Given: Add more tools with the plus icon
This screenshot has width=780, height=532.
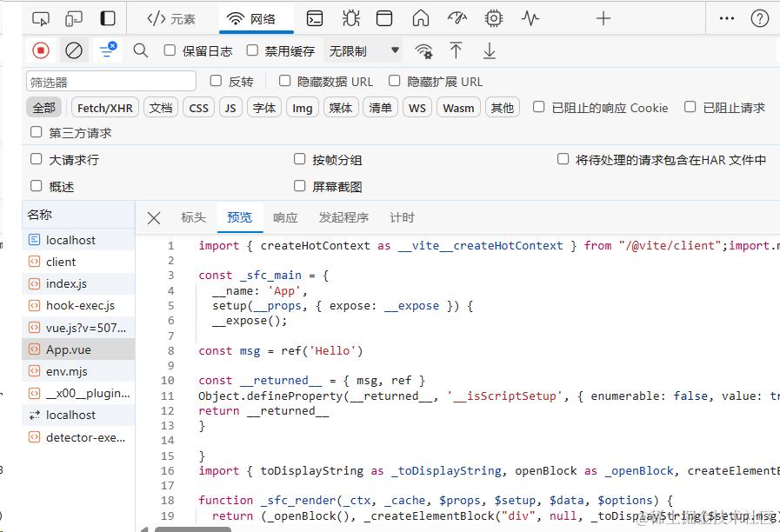Looking at the screenshot, I should [x=603, y=19].
